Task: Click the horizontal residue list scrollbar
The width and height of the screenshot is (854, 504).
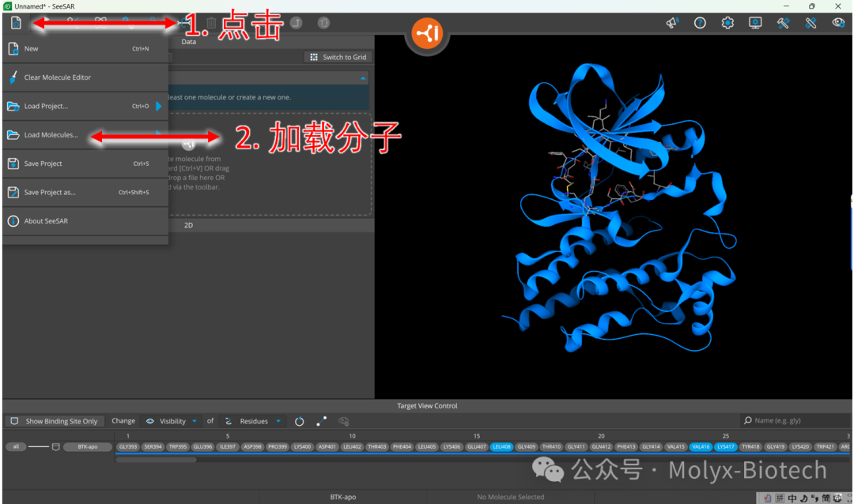Action: point(157,460)
